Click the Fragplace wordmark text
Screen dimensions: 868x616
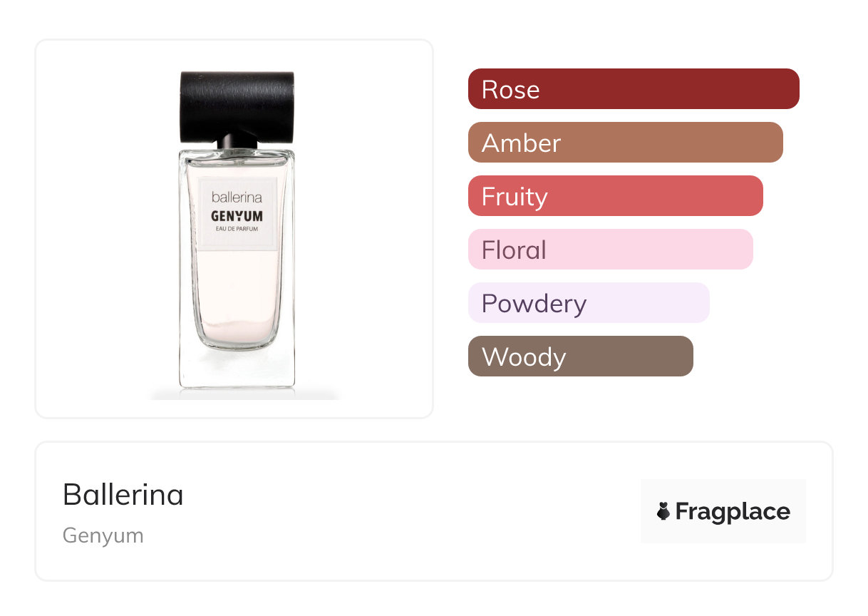pos(733,511)
